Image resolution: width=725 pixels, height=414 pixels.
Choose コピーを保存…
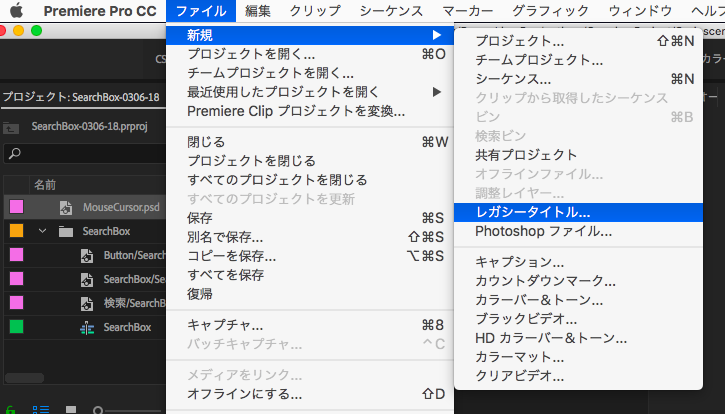click(x=310, y=256)
